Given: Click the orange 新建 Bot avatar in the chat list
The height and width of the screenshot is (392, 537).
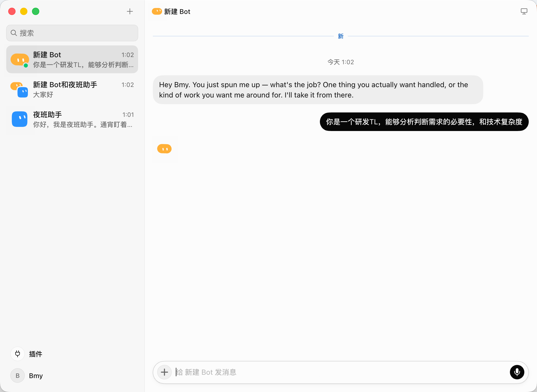Looking at the screenshot, I should pos(20,60).
